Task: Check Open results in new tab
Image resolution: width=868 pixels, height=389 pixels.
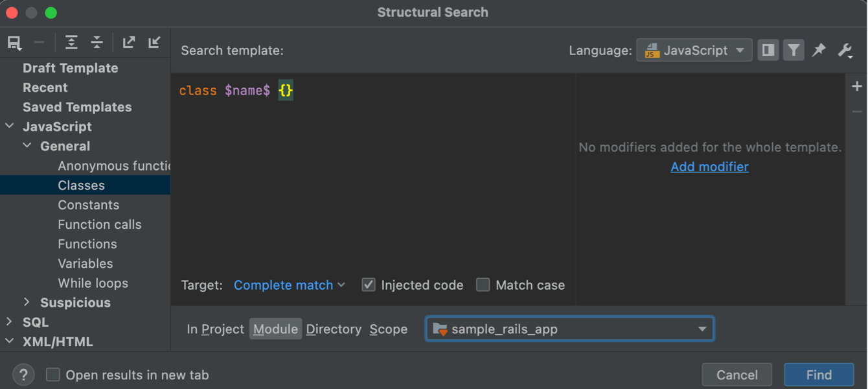Action: [x=53, y=375]
